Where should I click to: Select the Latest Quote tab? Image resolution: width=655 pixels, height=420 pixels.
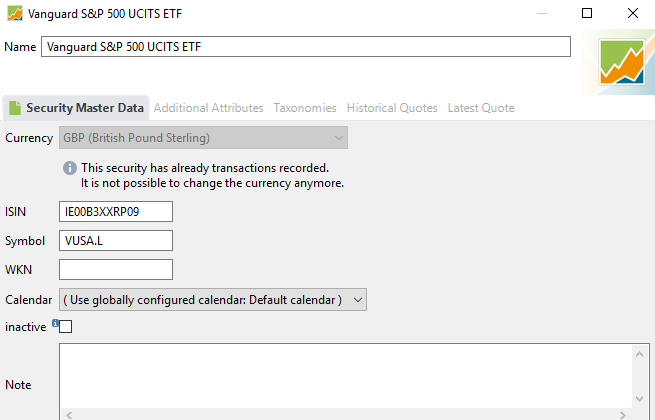coord(481,108)
